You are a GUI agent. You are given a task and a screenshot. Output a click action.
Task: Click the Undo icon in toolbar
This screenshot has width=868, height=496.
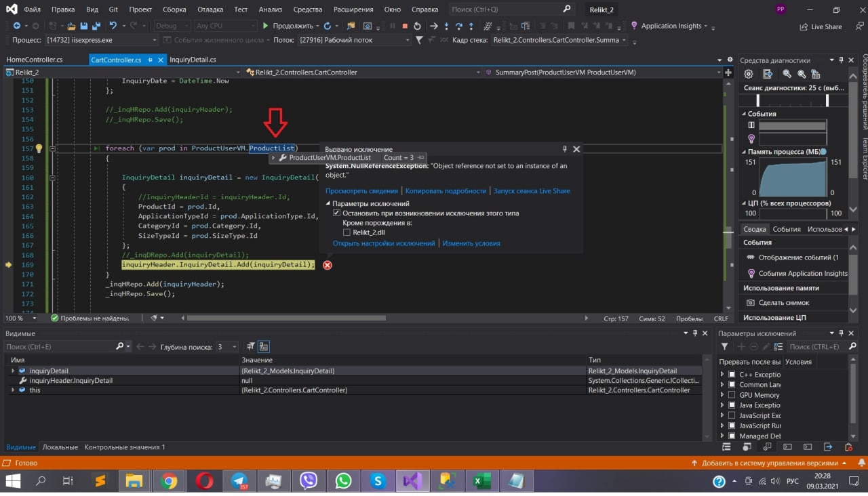(x=113, y=26)
